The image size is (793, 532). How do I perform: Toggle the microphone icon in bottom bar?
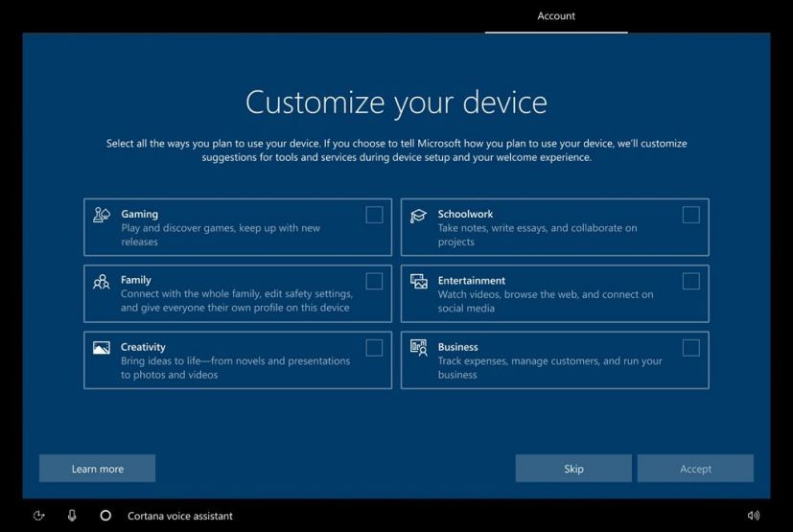point(72,516)
